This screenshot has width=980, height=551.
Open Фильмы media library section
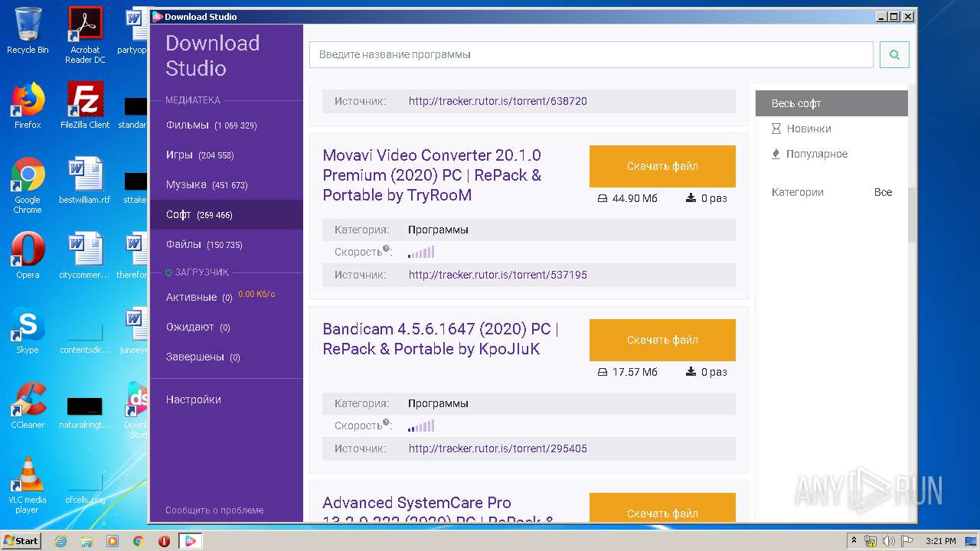(x=227, y=125)
